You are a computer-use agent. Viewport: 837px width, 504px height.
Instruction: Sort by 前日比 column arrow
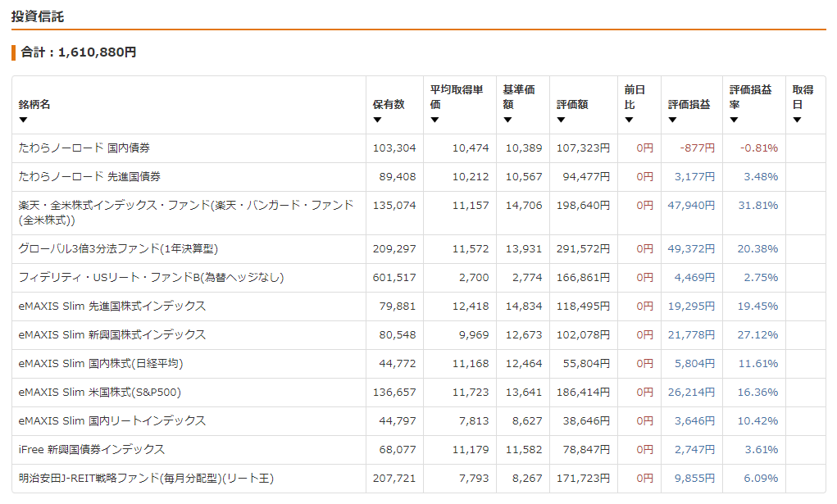(629, 120)
